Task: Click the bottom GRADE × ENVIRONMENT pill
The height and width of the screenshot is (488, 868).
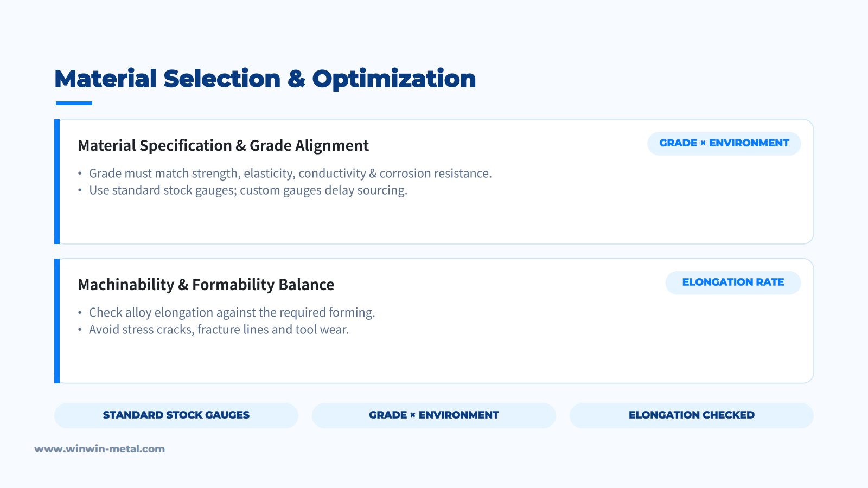Action: point(434,415)
